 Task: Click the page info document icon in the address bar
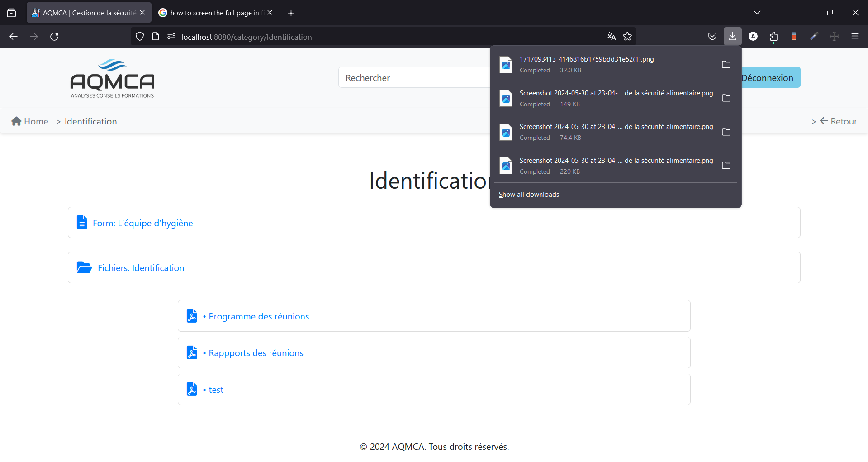pyautogui.click(x=156, y=37)
